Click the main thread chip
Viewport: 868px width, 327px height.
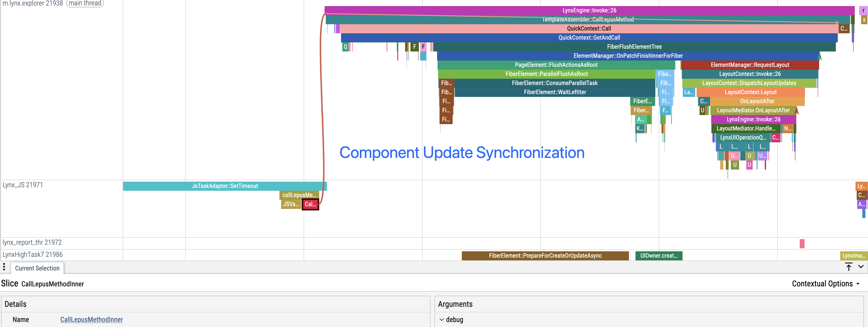click(85, 3)
